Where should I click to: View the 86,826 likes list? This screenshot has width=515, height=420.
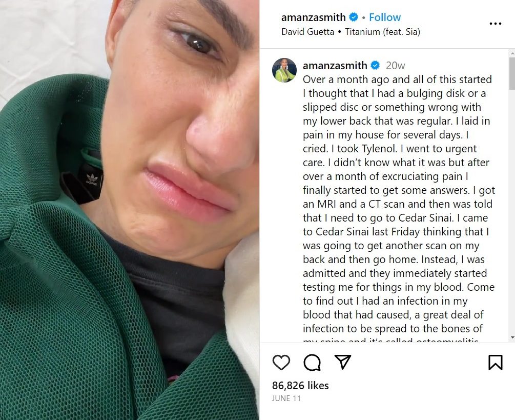(x=300, y=386)
